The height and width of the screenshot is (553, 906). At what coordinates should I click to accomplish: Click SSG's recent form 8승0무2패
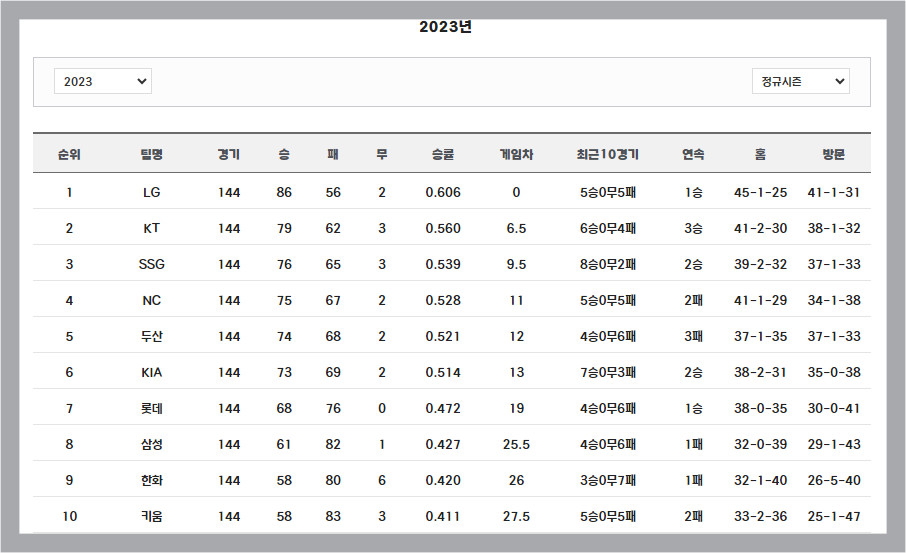608,265
